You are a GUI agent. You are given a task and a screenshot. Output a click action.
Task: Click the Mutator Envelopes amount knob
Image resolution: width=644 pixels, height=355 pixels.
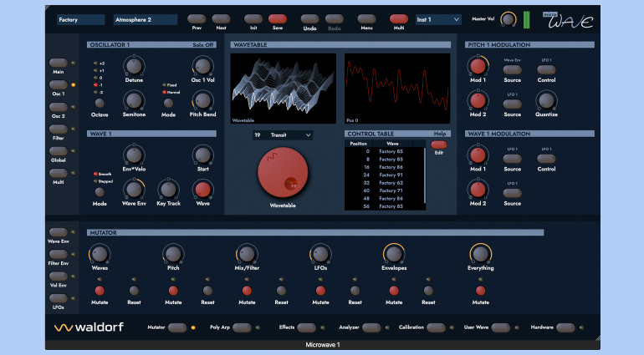[394, 254]
